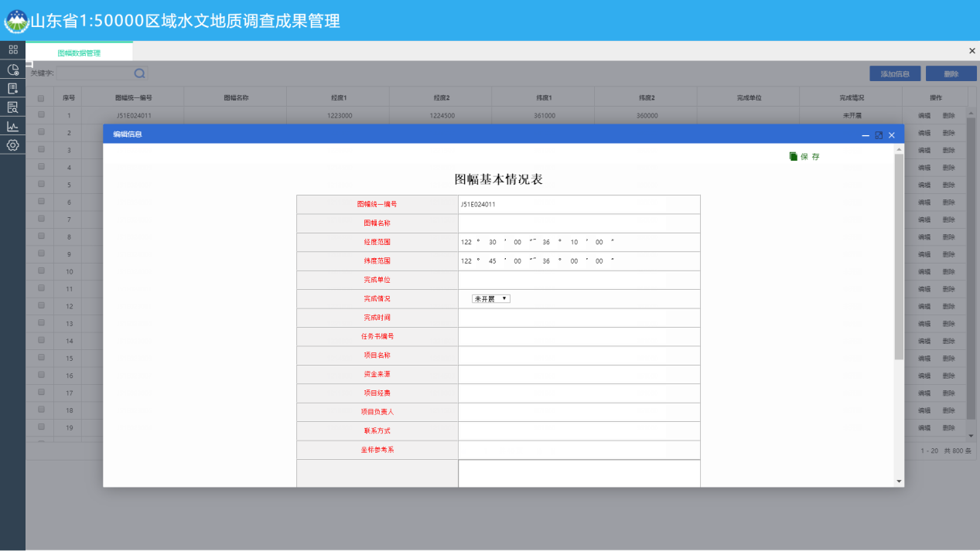This screenshot has height=551, width=980.
Task: Open the document list icon in sidebar
Action: [12, 89]
